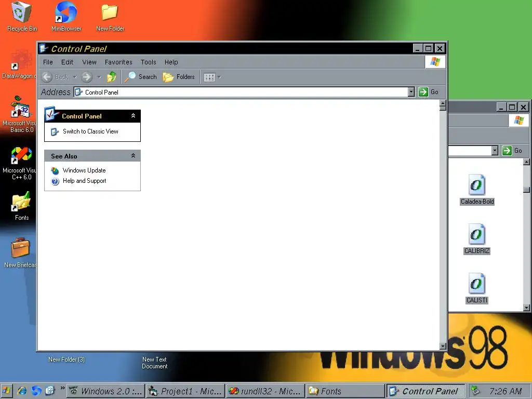The width and height of the screenshot is (532, 399).
Task: Open the Help and Support link
Action: click(85, 181)
